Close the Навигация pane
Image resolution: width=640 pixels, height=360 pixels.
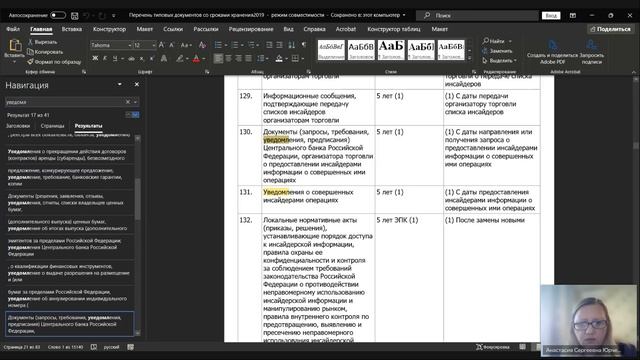(137, 84)
